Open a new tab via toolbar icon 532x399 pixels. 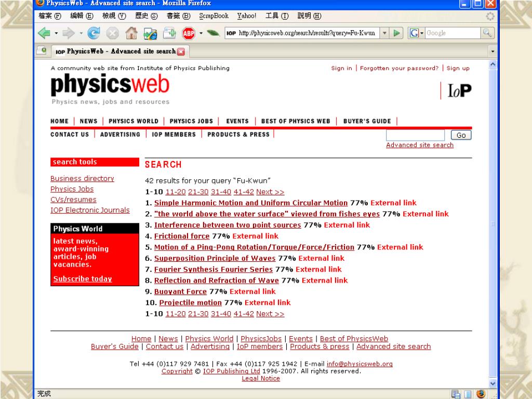coord(169,33)
